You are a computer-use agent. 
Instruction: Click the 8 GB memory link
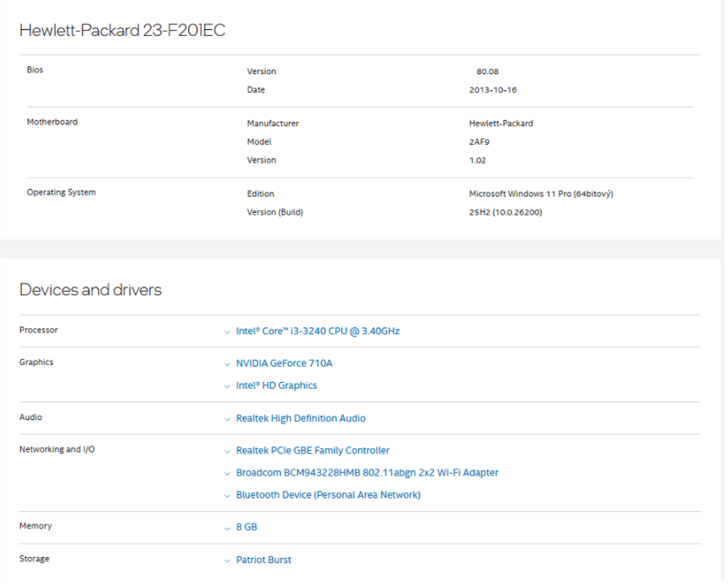(x=246, y=528)
